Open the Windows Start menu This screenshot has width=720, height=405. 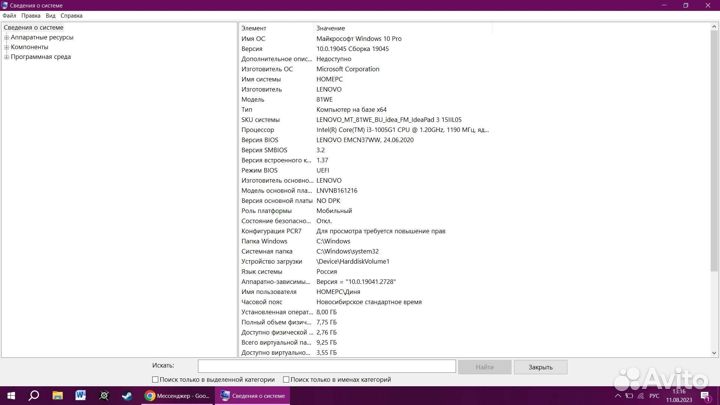tap(11, 396)
